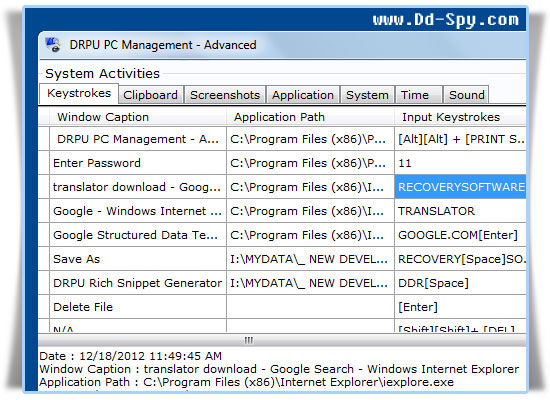550x400 pixels.
Task: Click the 'Save As' caption cell
Action: pyautogui.click(x=138, y=259)
